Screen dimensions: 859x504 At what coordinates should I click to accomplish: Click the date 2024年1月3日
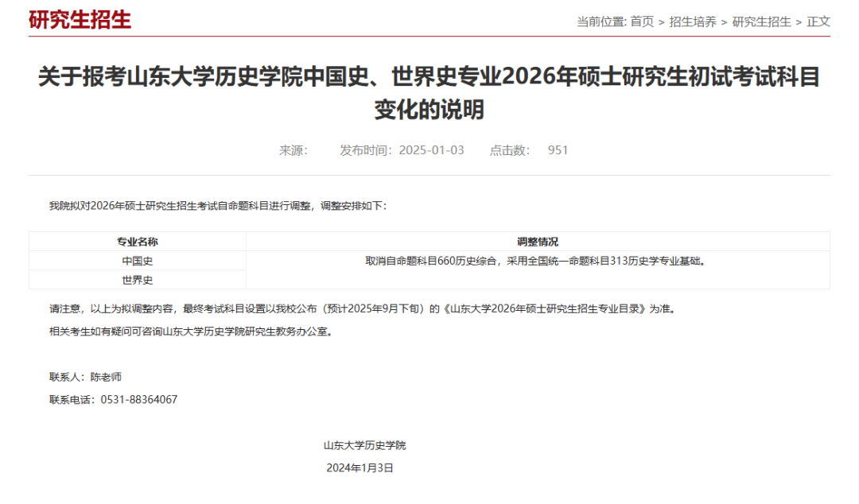pyautogui.click(x=360, y=468)
